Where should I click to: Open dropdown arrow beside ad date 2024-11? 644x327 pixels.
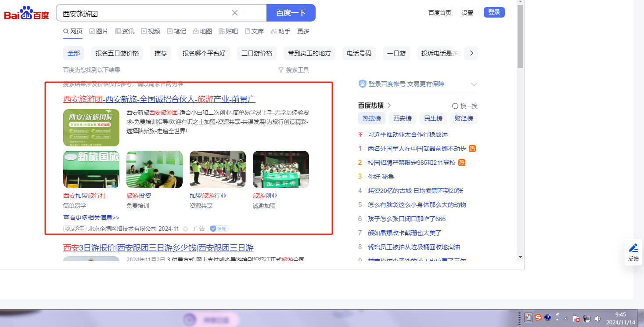pyautogui.click(x=185, y=229)
